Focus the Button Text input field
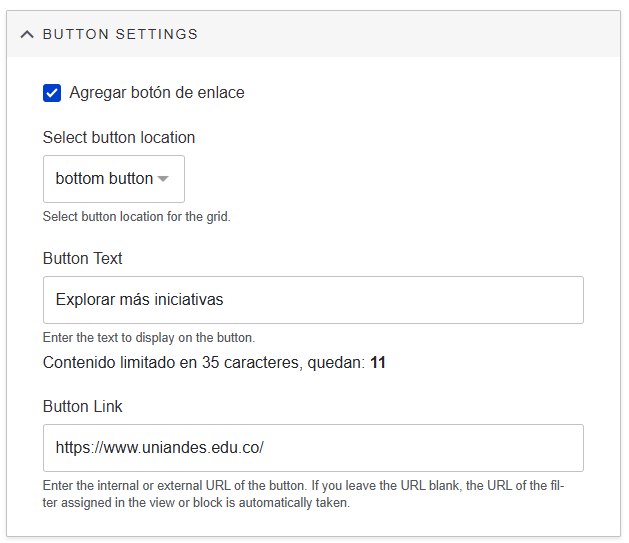The image size is (629, 543). [x=313, y=300]
